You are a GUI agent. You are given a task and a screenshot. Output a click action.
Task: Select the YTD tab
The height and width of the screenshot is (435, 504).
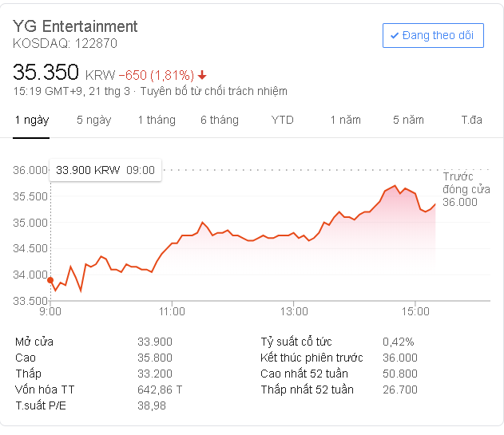[x=282, y=120]
